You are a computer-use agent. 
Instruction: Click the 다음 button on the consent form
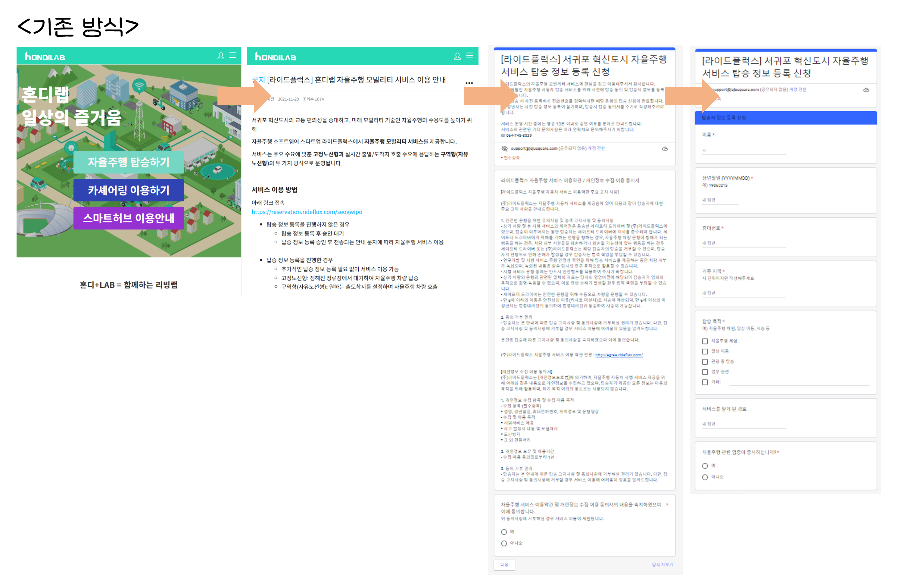point(504,565)
